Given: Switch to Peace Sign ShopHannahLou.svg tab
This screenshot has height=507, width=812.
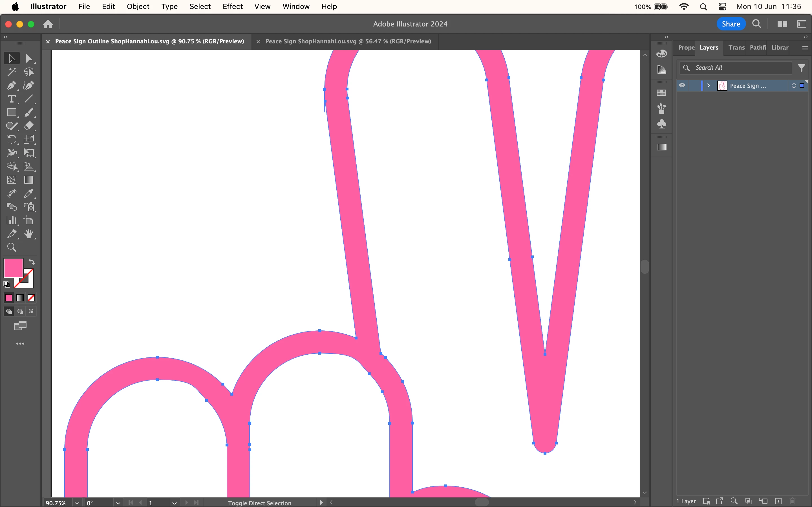Looking at the screenshot, I should (348, 41).
